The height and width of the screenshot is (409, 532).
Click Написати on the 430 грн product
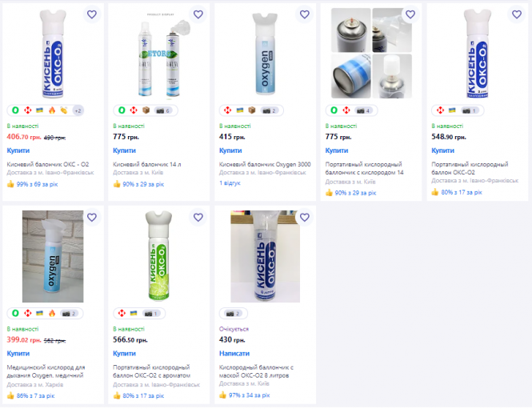click(x=234, y=353)
